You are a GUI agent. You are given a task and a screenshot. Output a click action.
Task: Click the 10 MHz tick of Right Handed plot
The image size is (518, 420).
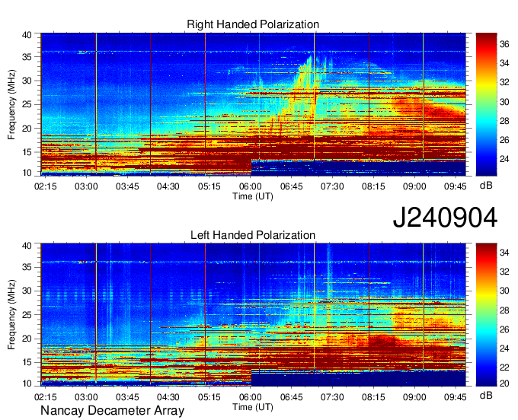(x=27, y=173)
